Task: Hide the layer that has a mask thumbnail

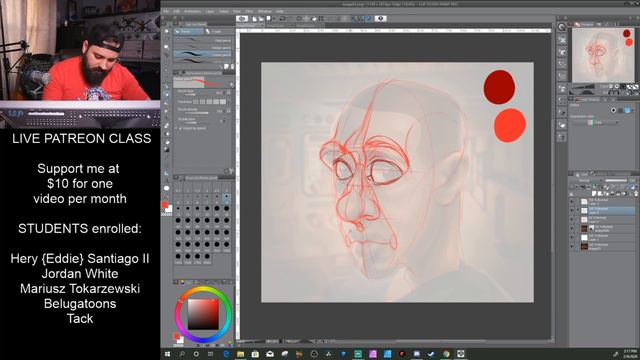Action: 572,229
